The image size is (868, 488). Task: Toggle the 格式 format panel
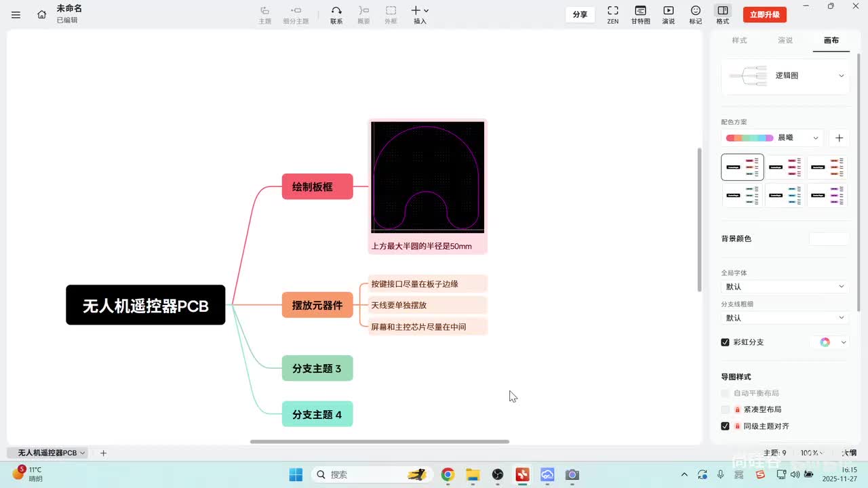(723, 14)
